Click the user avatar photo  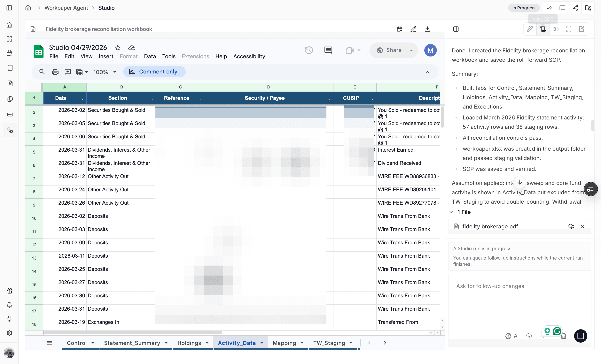point(9,353)
